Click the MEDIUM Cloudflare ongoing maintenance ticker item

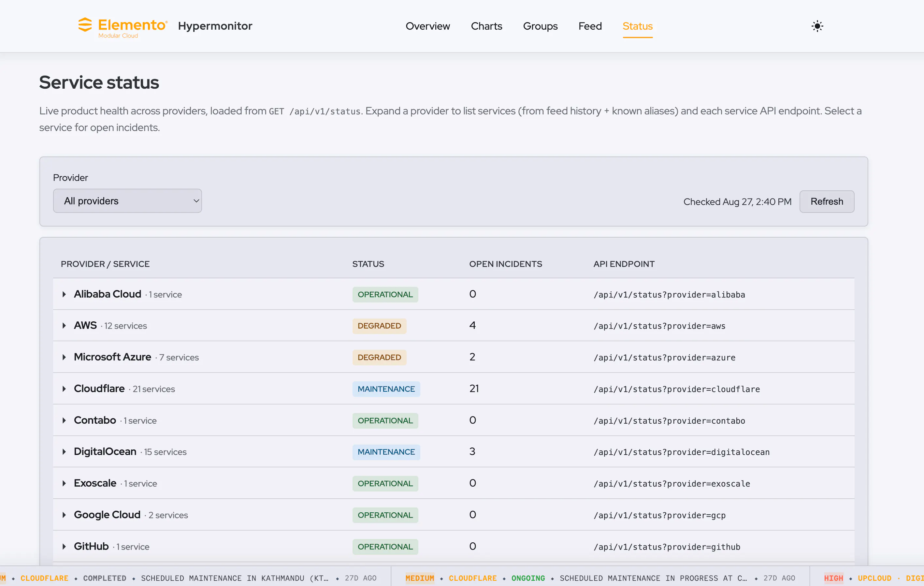600,578
